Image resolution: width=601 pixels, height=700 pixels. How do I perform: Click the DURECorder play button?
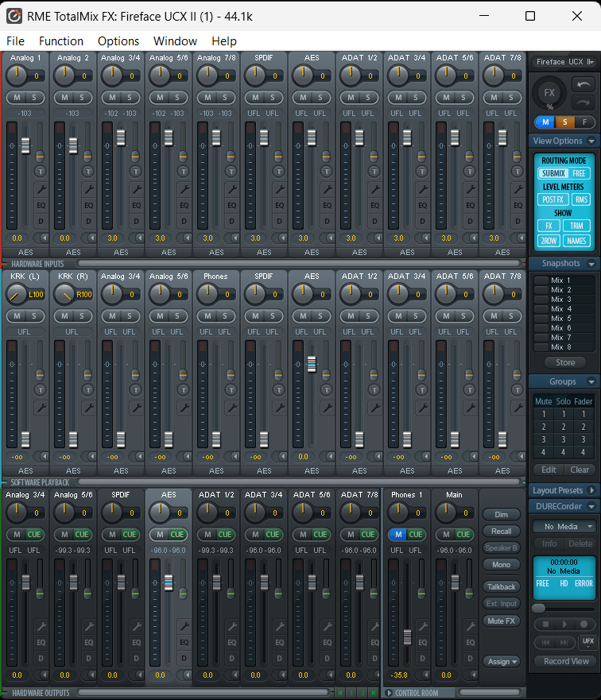coord(565,624)
